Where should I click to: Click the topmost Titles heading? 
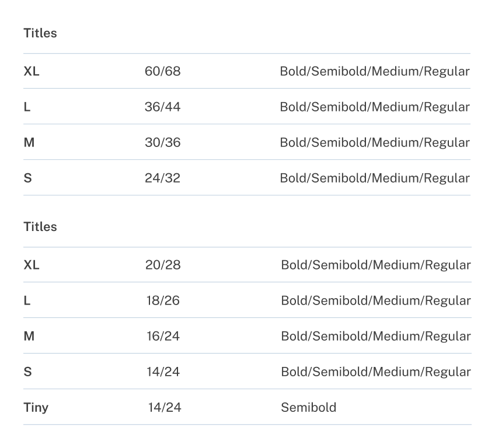click(x=40, y=33)
